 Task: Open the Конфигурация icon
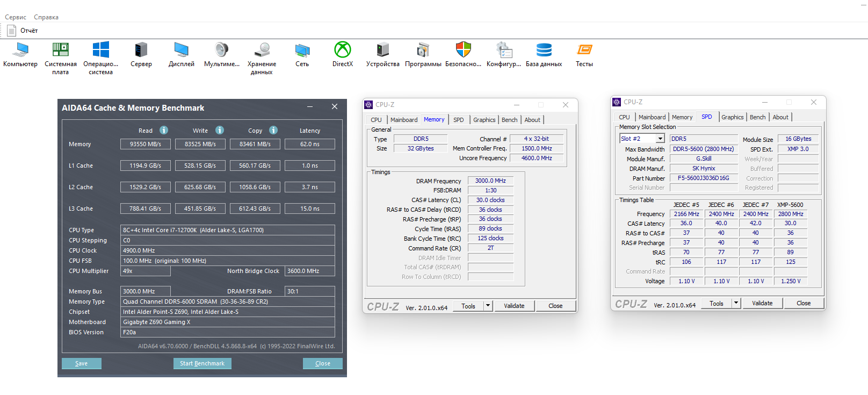503,50
